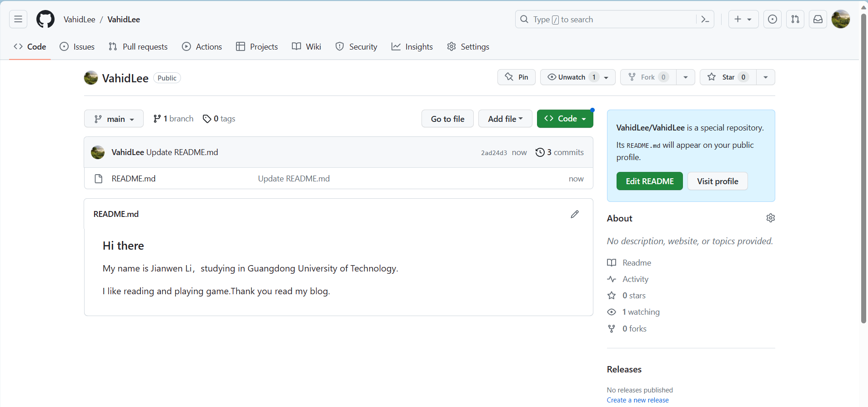The height and width of the screenshot is (407, 868).
Task: Open commit hash 2ad24d3
Action: point(494,153)
